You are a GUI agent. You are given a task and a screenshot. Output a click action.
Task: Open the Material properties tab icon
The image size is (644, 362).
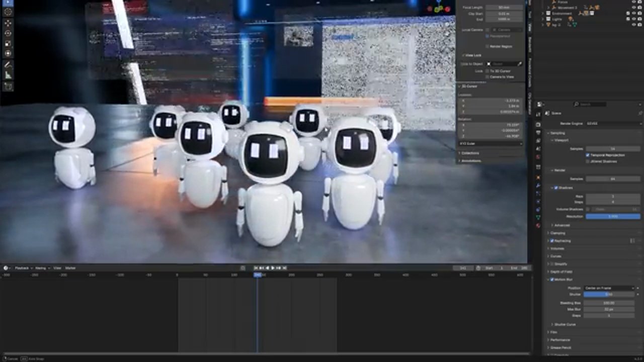pos(538,226)
